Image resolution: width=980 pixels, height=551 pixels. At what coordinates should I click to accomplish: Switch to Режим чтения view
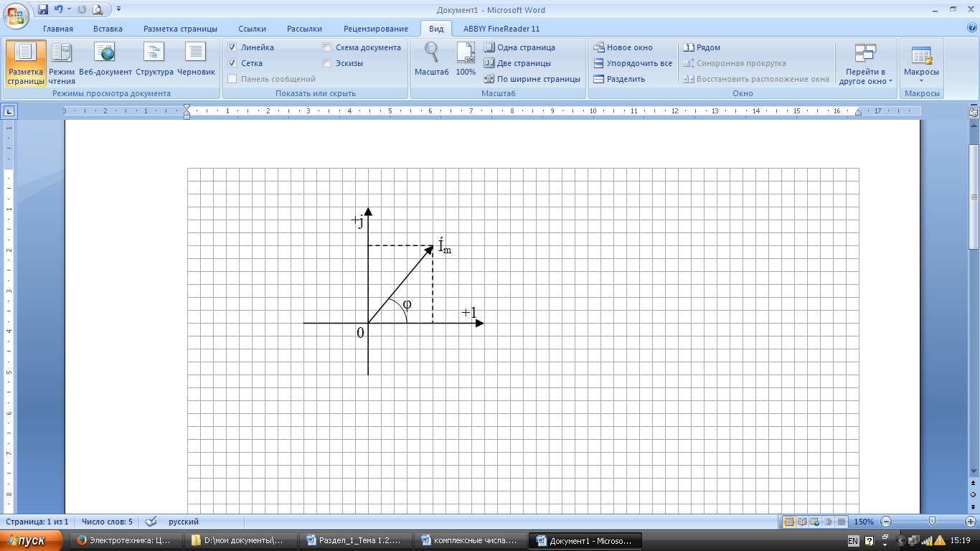click(62, 63)
